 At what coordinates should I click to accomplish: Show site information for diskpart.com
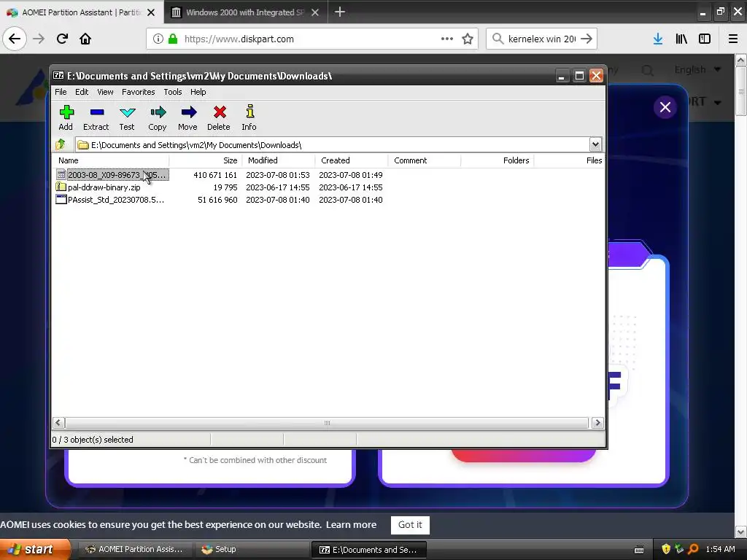tap(158, 39)
